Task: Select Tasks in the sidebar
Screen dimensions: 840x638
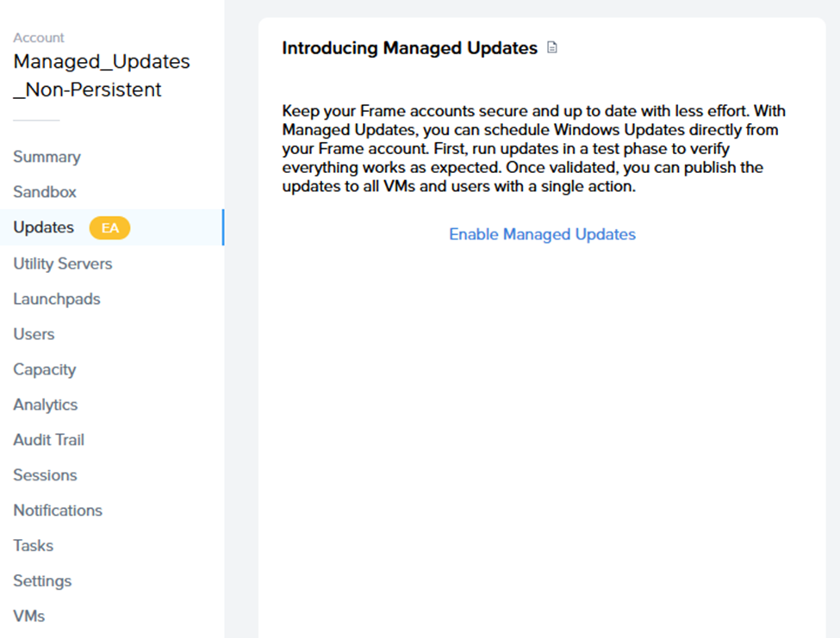Action: tap(33, 546)
